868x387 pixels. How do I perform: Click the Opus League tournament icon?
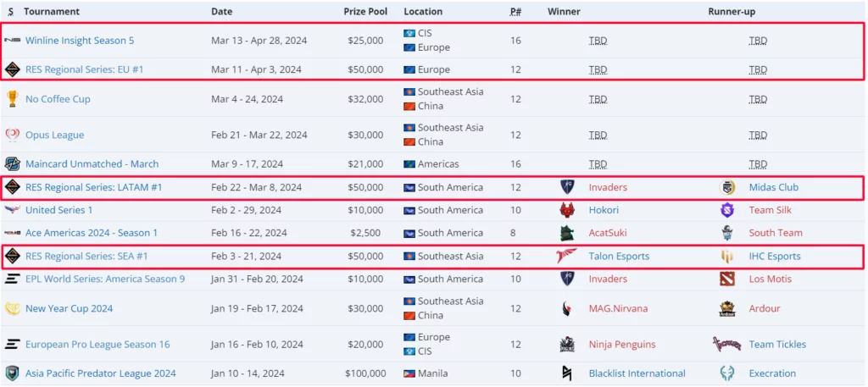[x=12, y=135]
